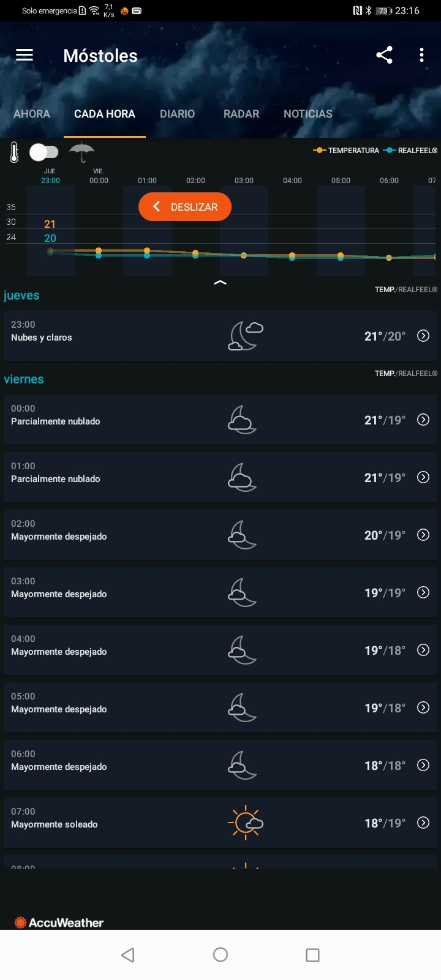
Task: Select the 03:00 point on the temperature chart
Action: (x=244, y=255)
